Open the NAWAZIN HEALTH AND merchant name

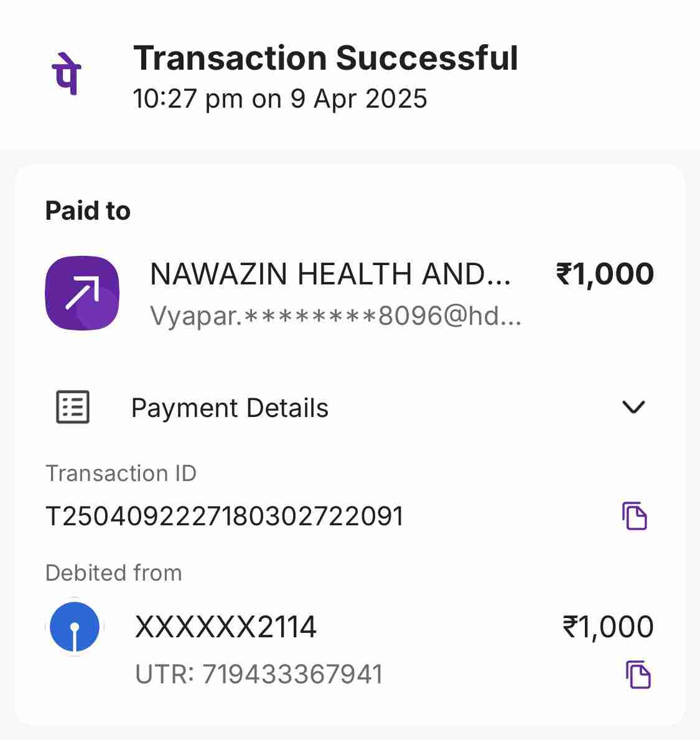tap(330, 274)
